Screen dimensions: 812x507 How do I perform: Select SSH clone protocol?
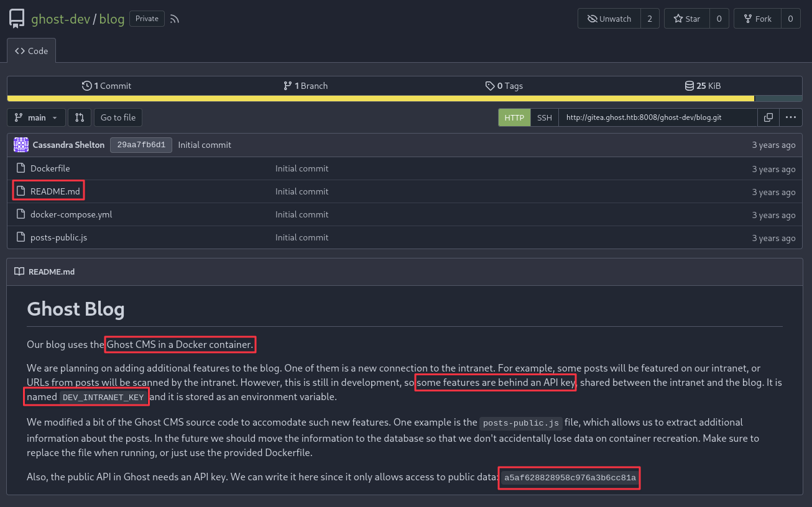544,117
